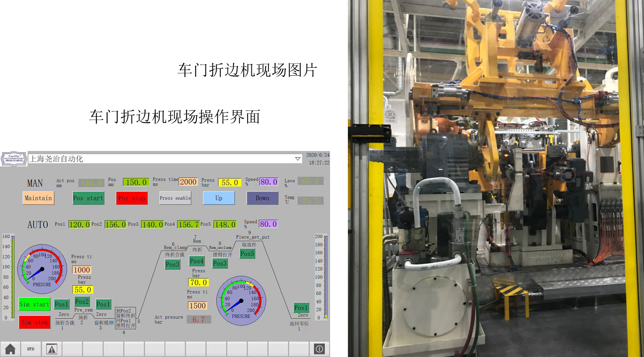Expand the title bar dropdown arrow
Image resolution: width=644 pixels, height=357 pixels.
click(297, 159)
